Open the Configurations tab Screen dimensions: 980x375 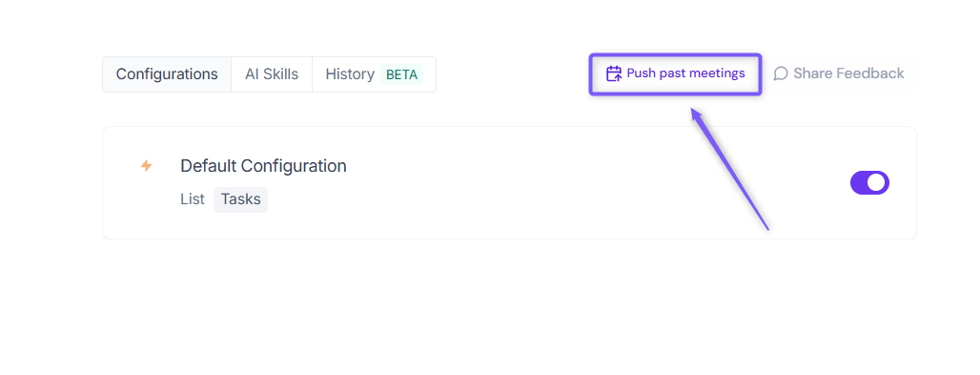167,74
